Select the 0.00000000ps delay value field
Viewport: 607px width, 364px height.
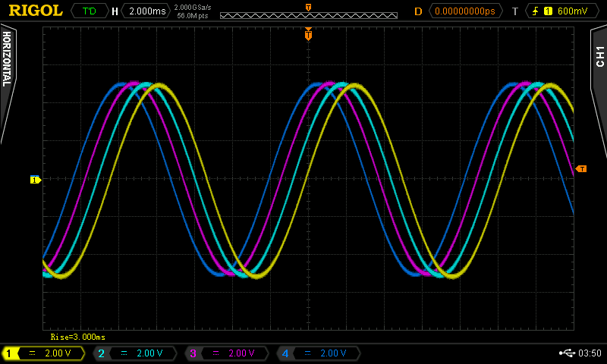[x=464, y=11]
